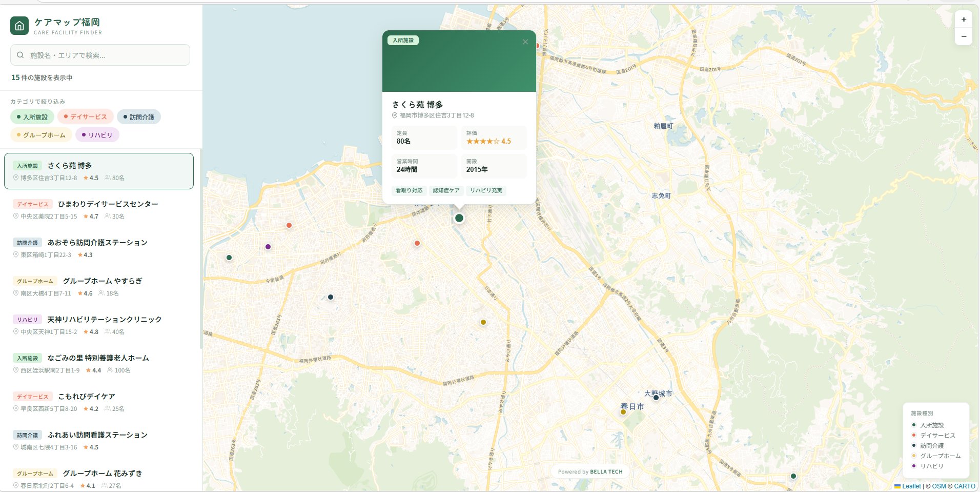Toggle the グループホーム filter chip
The width and height of the screenshot is (980, 492).
click(x=41, y=135)
